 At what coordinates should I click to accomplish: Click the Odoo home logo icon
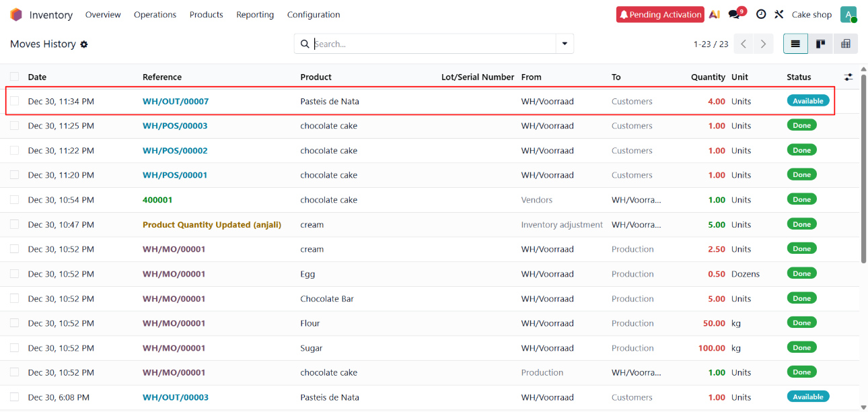(x=16, y=15)
